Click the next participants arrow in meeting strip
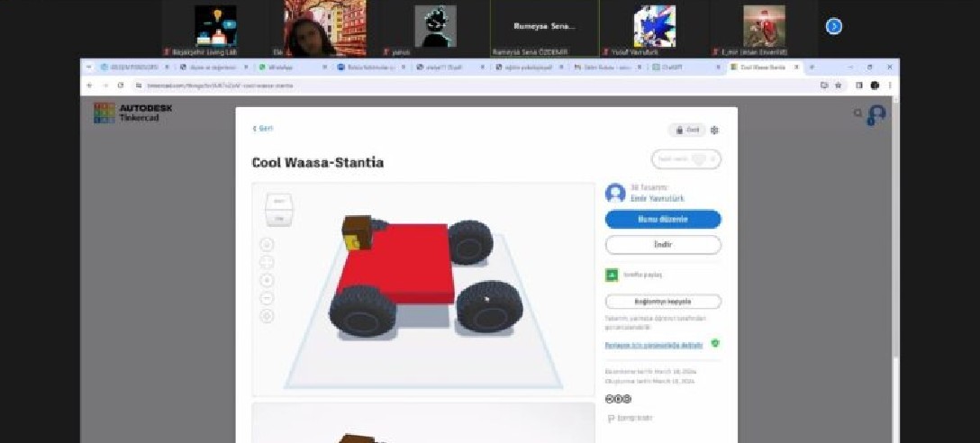This screenshot has height=443, width=980. click(x=834, y=26)
